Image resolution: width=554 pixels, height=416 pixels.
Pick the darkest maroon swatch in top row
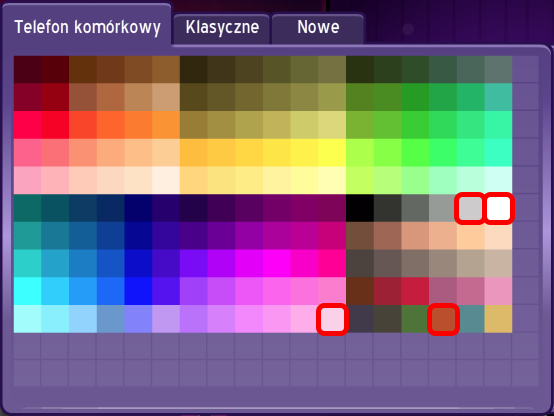28,69
